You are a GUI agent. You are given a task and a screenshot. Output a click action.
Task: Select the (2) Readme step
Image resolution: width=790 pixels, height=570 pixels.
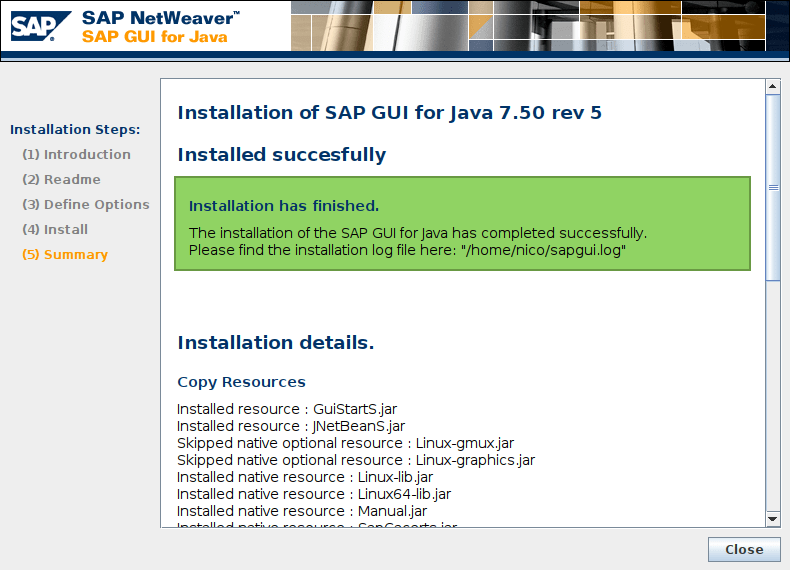[61, 179]
